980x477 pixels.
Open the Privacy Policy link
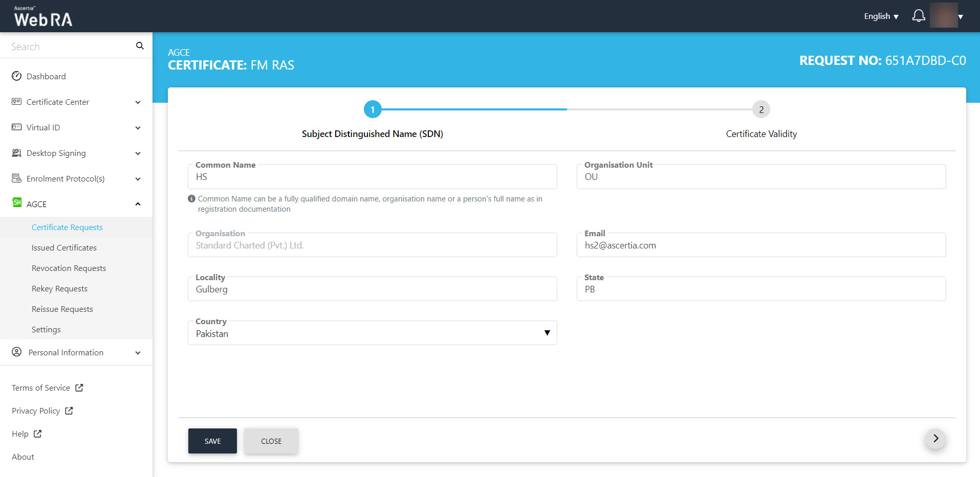[x=36, y=411]
